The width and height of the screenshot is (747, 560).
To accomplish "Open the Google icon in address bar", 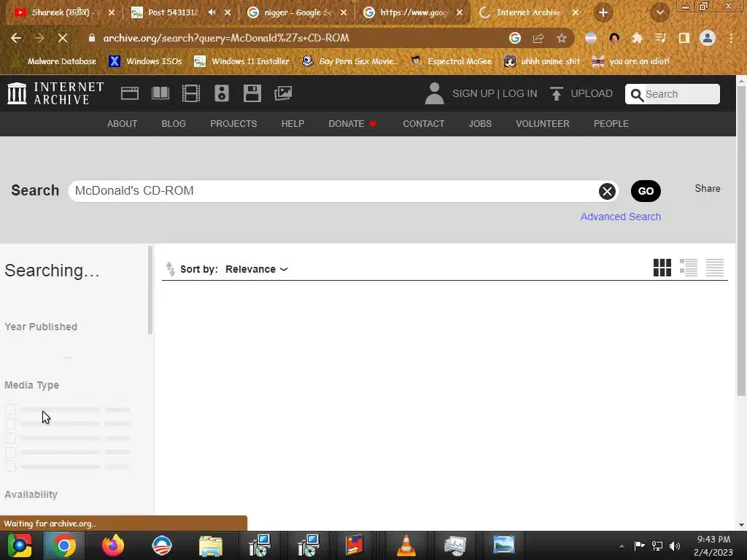I will [x=515, y=38].
